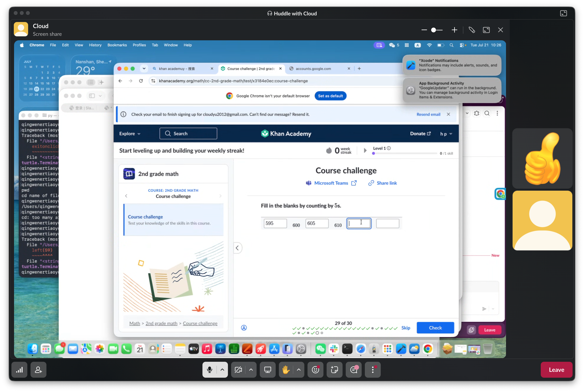Click the empty last answer box
This screenshot has width=584, height=392.
[387, 223]
